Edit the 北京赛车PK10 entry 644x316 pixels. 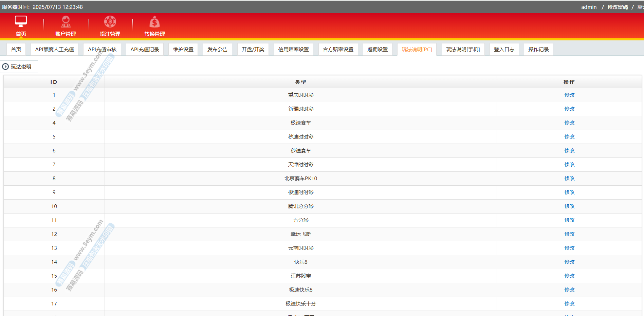(569, 179)
